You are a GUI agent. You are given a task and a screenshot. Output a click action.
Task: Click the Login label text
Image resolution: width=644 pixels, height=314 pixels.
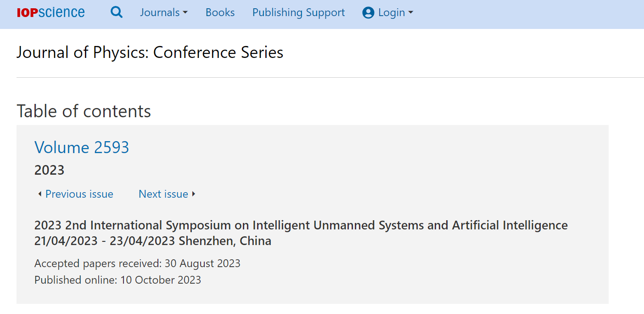[392, 13]
